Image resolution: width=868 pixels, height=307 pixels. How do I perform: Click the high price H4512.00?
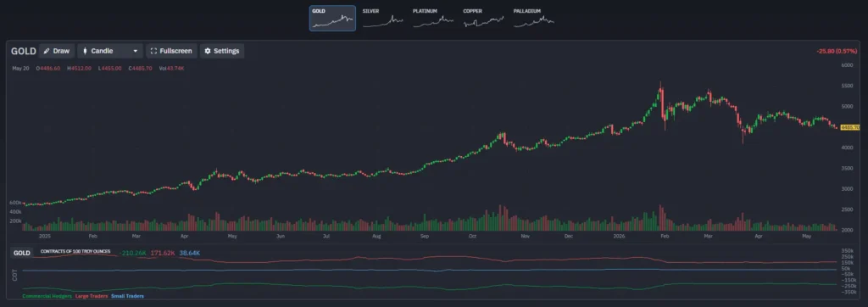(x=79, y=68)
